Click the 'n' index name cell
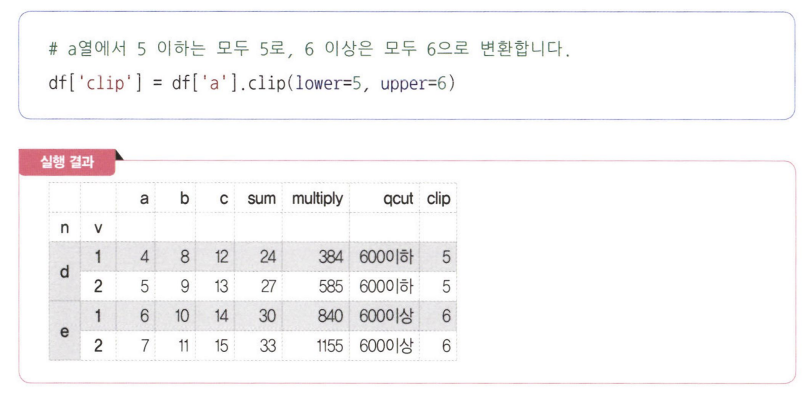This screenshot has width=804, height=393. [65, 227]
